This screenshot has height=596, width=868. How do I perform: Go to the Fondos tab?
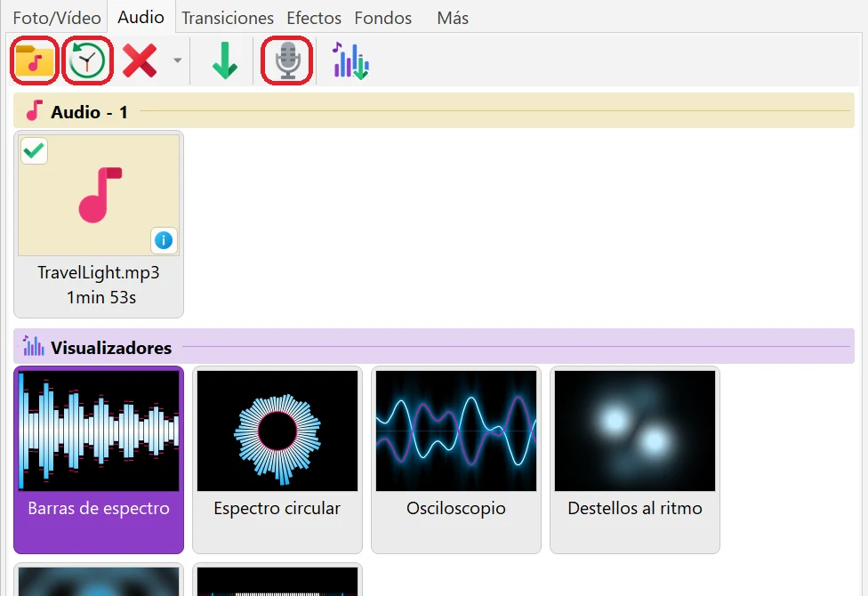(383, 18)
